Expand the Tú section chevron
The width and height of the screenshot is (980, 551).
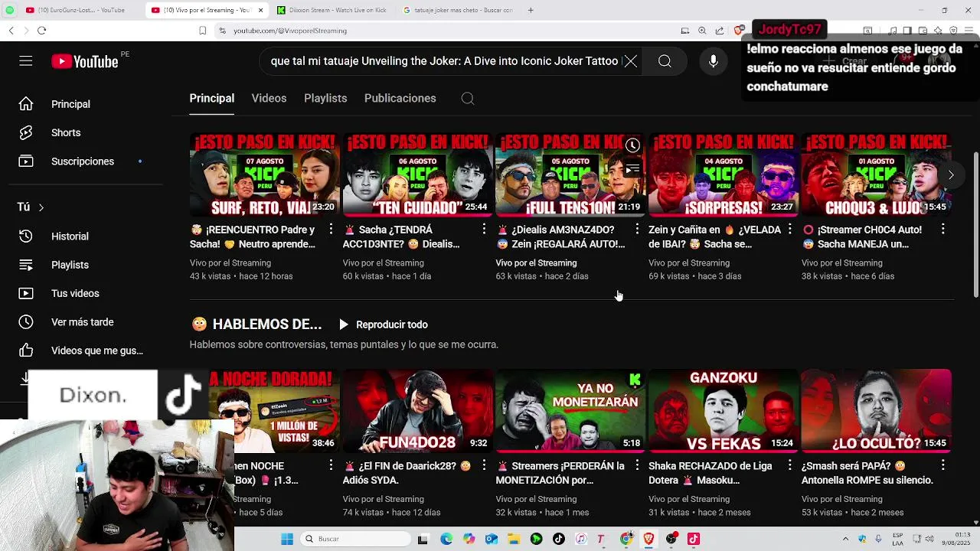point(41,207)
